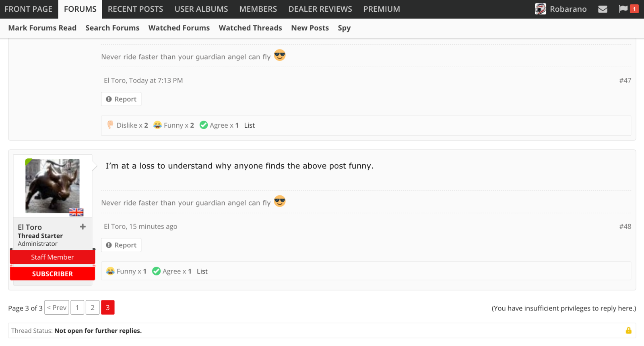The height and width of the screenshot is (346, 644).
Task: Click the Prev page button
Action: pos(57,308)
